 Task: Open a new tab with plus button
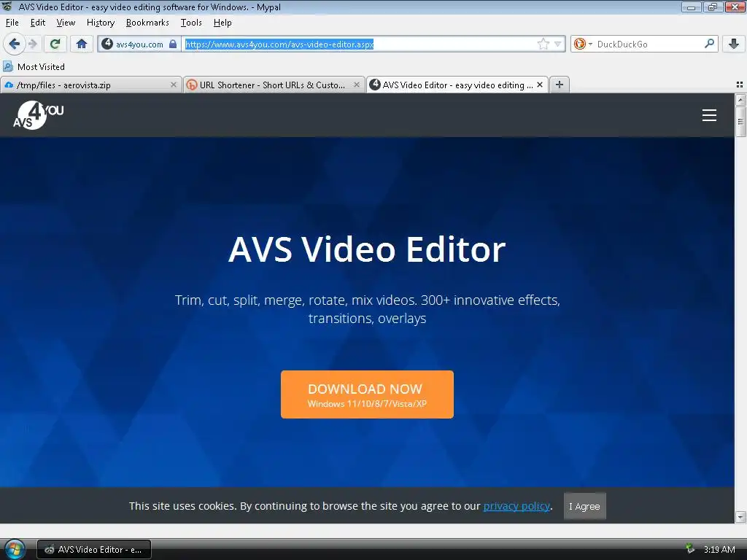(x=560, y=85)
